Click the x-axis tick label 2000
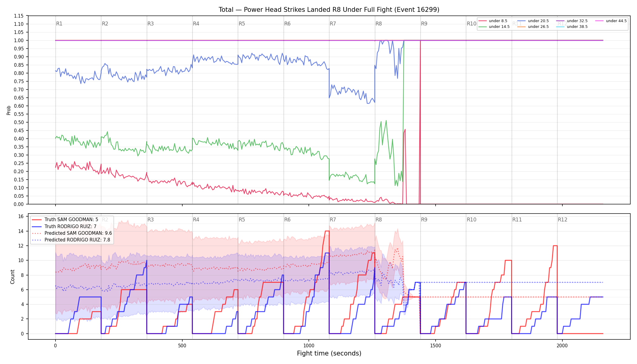This screenshot has height=364, width=637. pos(562,345)
